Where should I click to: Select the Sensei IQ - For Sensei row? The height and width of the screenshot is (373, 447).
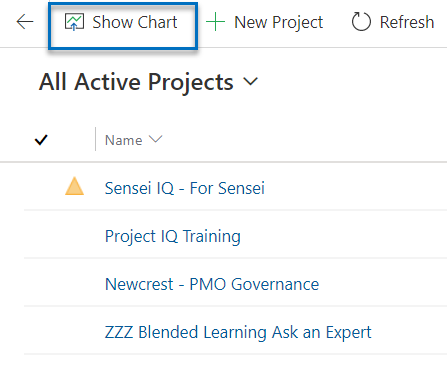point(235,187)
